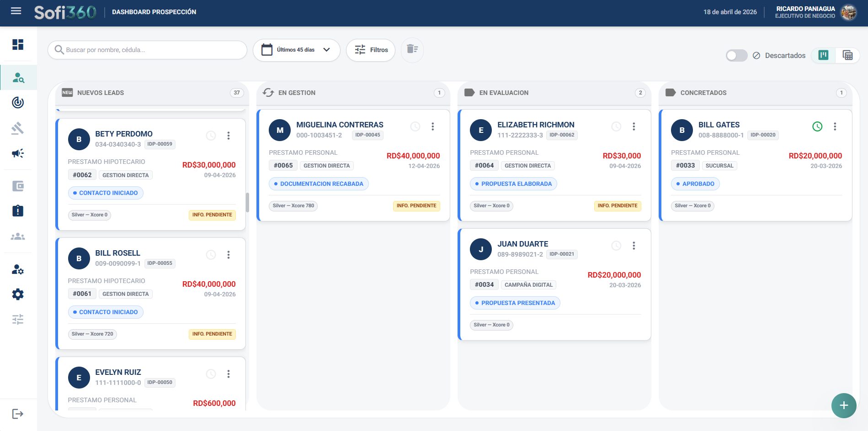Open the groups people icon in sidebar

click(18, 237)
